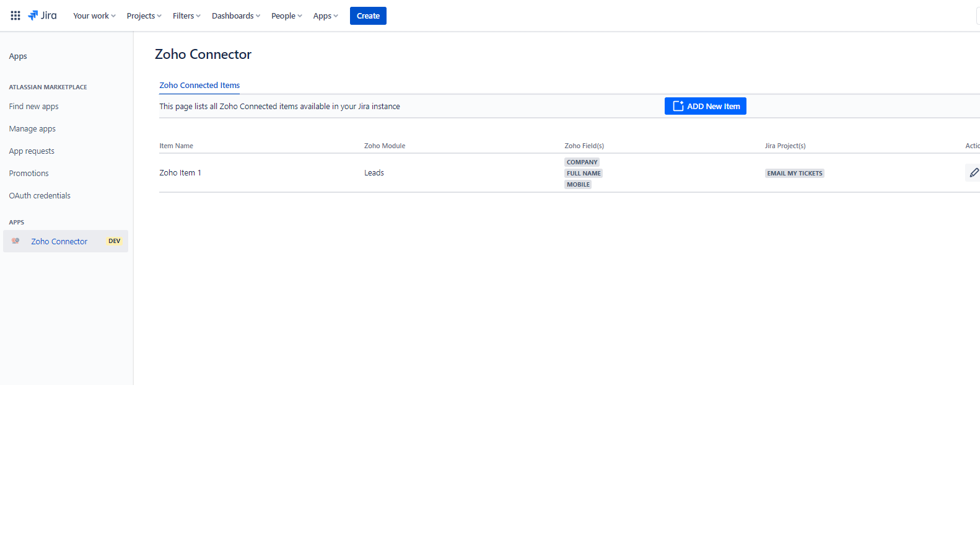Click the ADD New Item button
The height and width of the screenshot is (558, 980).
[x=706, y=106]
